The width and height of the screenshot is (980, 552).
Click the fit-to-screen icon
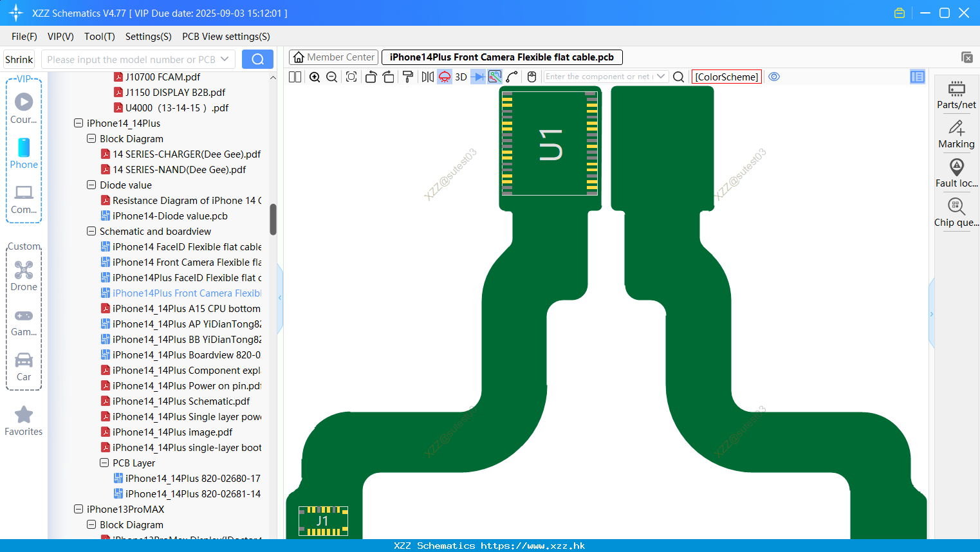click(x=351, y=77)
